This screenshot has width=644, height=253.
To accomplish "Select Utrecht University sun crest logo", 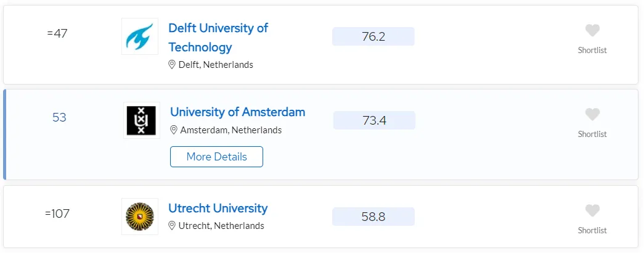I will pyautogui.click(x=140, y=217).
